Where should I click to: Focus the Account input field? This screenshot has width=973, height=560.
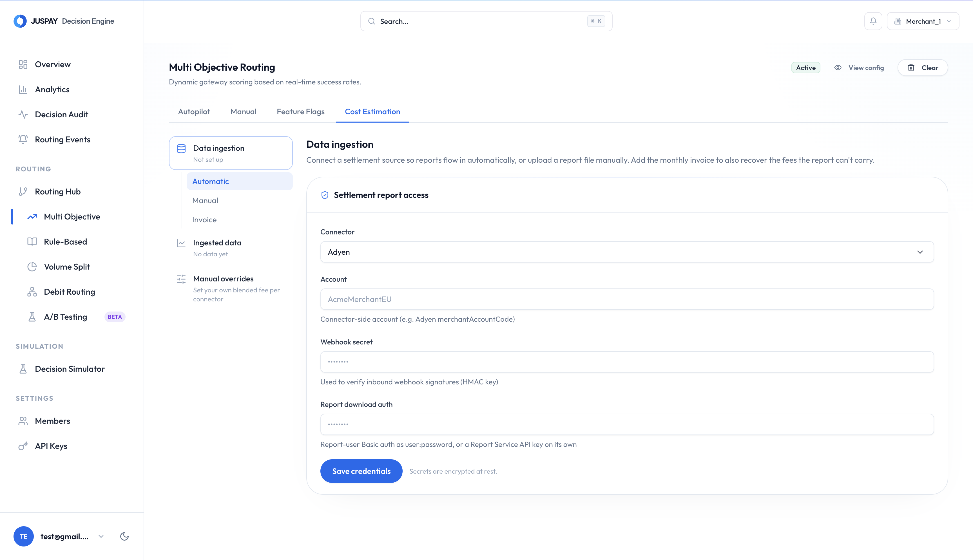pos(627,299)
